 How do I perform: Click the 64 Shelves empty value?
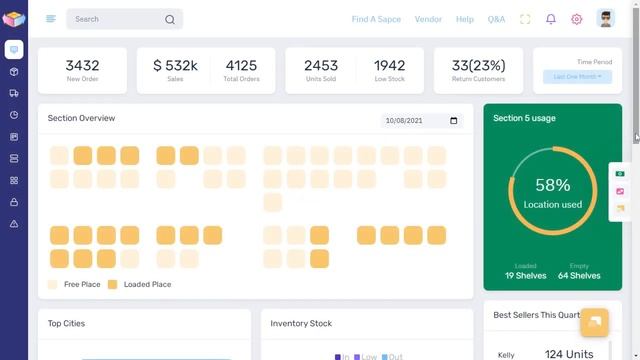click(x=579, y=276)
